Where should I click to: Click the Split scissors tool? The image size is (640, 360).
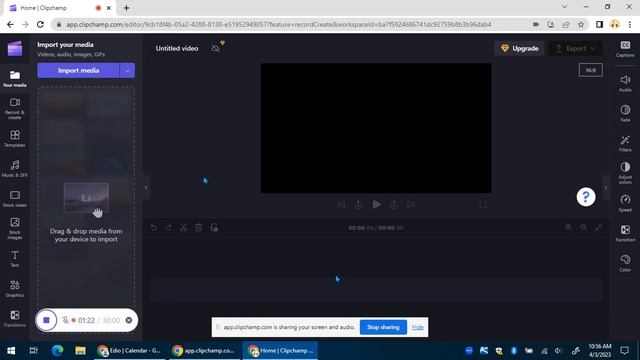[184, 228]
